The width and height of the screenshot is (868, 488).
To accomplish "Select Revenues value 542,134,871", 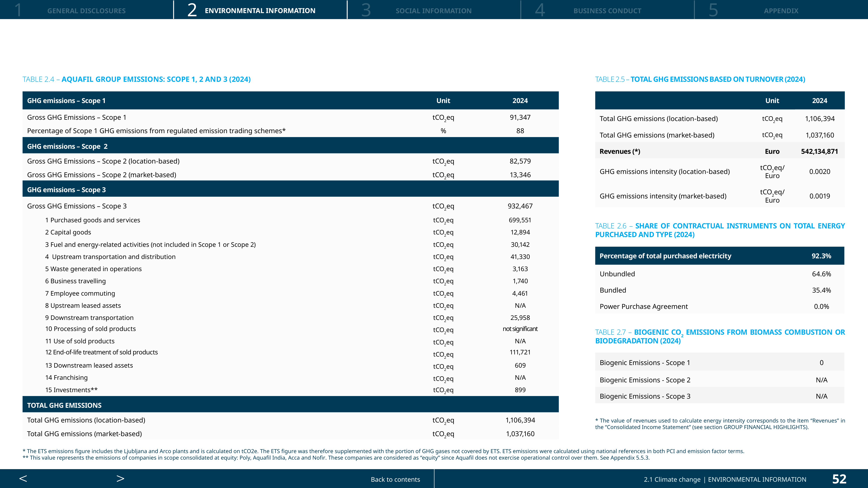I will pos(819,151).
